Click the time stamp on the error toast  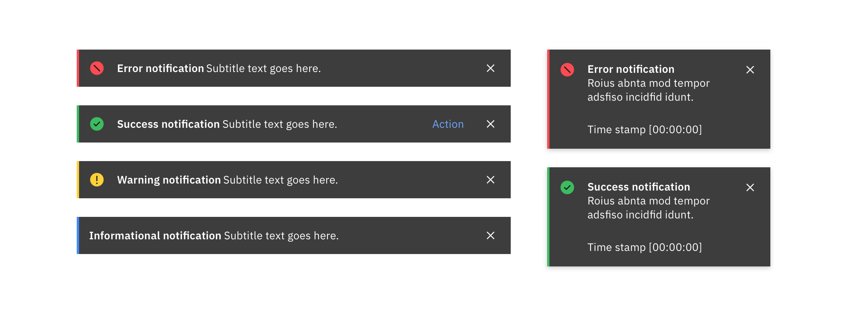point(645,130)
